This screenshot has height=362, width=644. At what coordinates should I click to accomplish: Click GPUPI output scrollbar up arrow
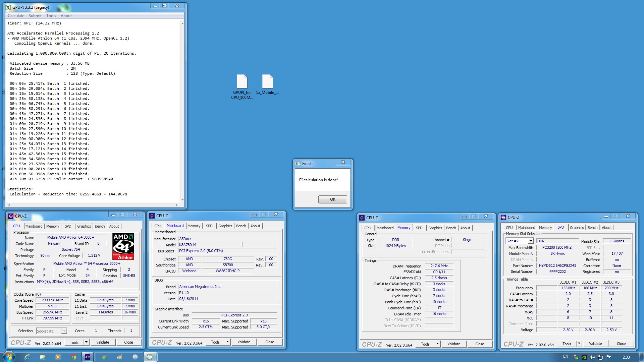[182, 23]
